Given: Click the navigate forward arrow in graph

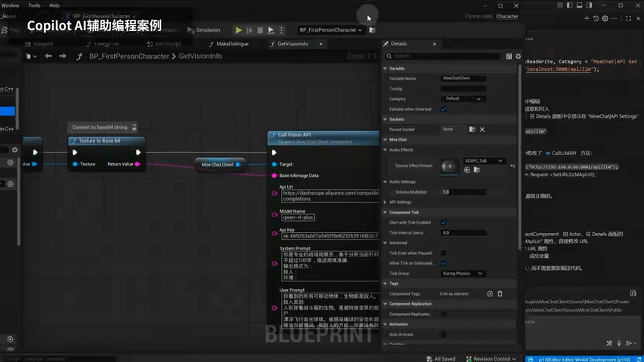Looking at the screenshot, I should point(63,56).
